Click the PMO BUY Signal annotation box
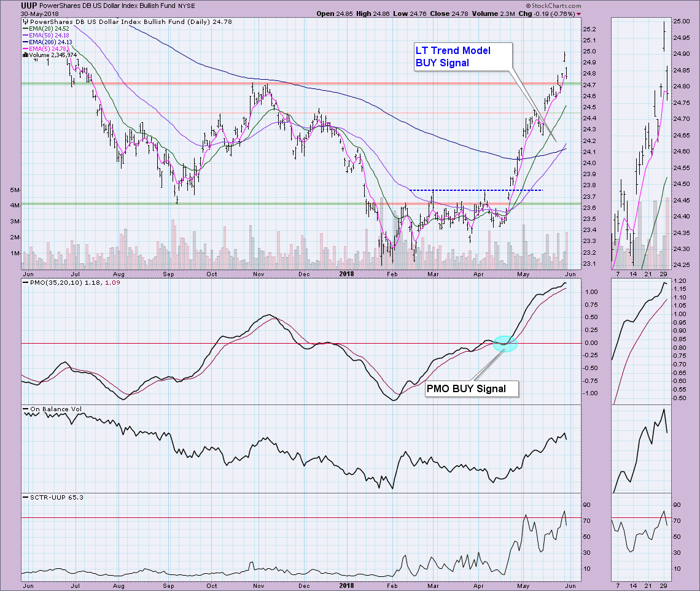This screenshot has width=700, height=591. [472, 389]
